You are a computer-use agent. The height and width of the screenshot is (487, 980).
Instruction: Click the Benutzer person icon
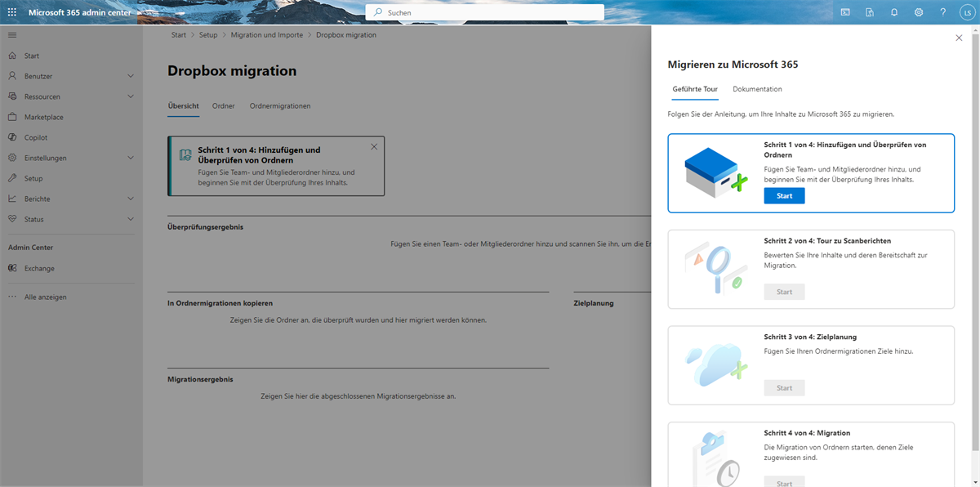12,76
